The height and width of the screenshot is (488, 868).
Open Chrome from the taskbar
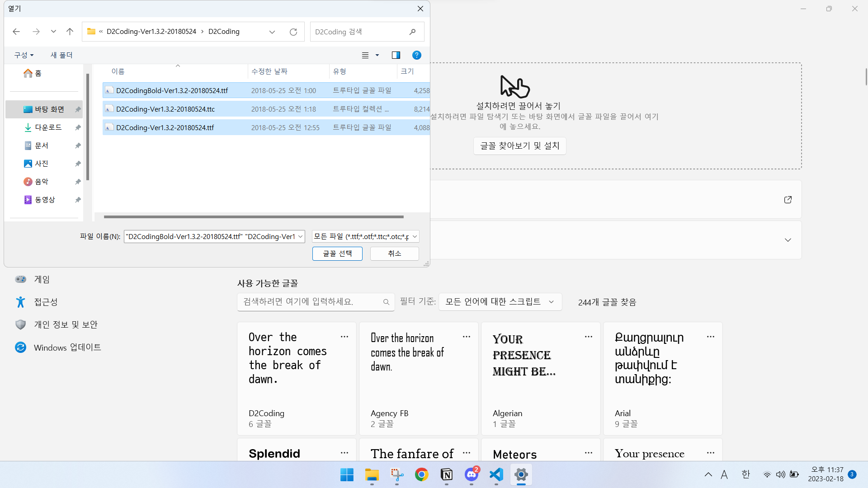click(421, 474)
